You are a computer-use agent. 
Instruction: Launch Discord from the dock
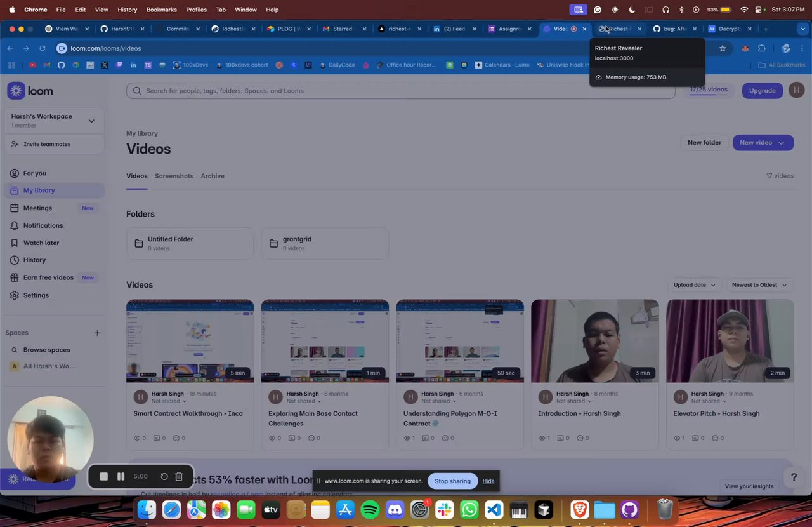395,509
